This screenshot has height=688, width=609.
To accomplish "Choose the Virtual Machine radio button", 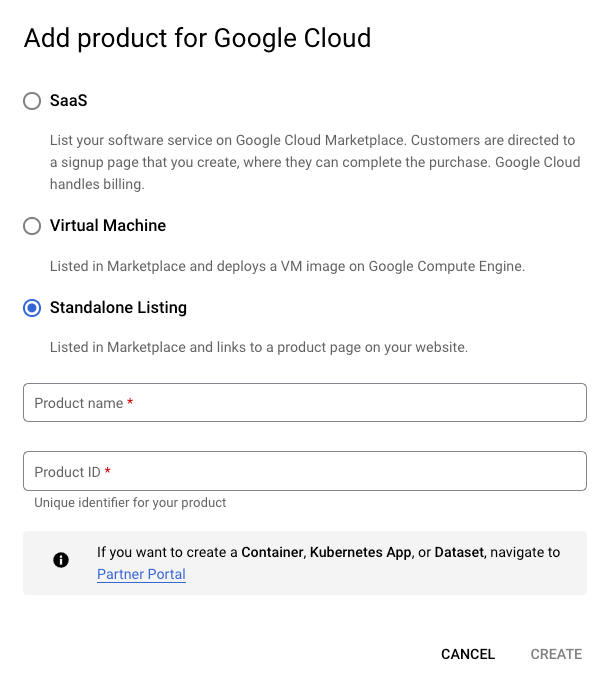I will coord(32,226).
